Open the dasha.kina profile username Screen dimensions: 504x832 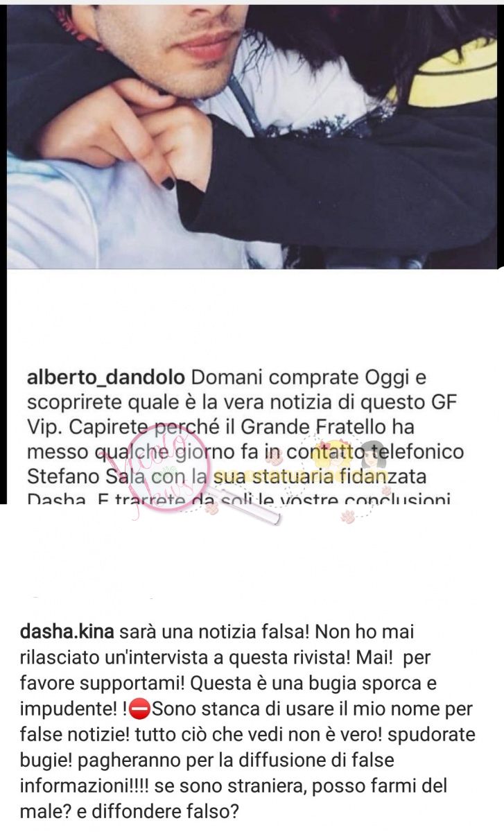(x=69, y=632)
